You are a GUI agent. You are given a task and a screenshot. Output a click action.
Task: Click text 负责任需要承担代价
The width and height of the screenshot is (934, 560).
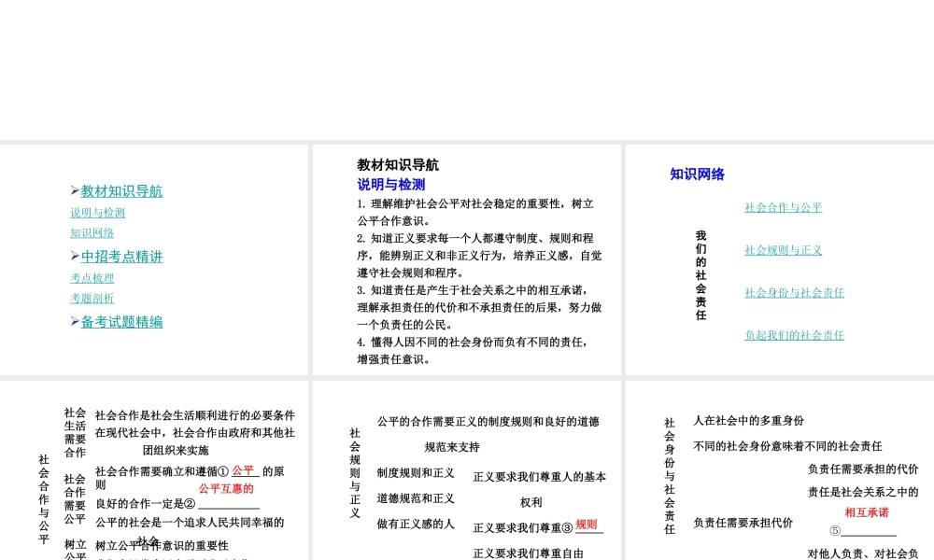(743, 523)
